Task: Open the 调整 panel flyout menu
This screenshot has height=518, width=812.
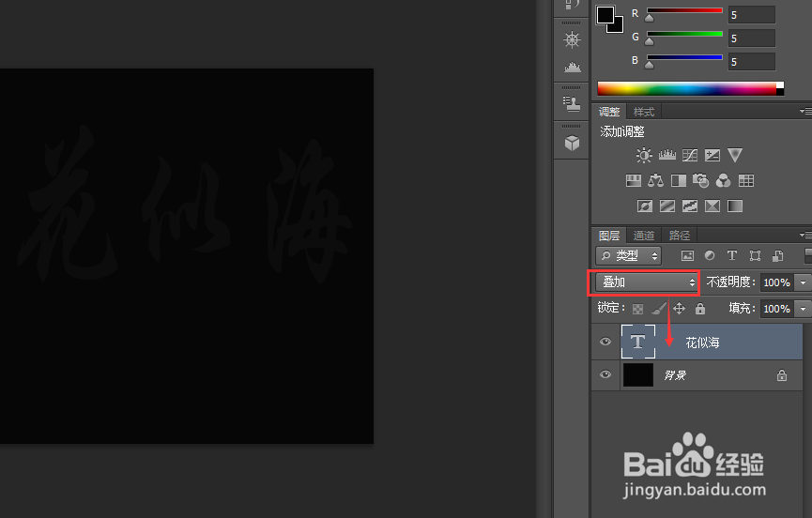Action: 805,112
